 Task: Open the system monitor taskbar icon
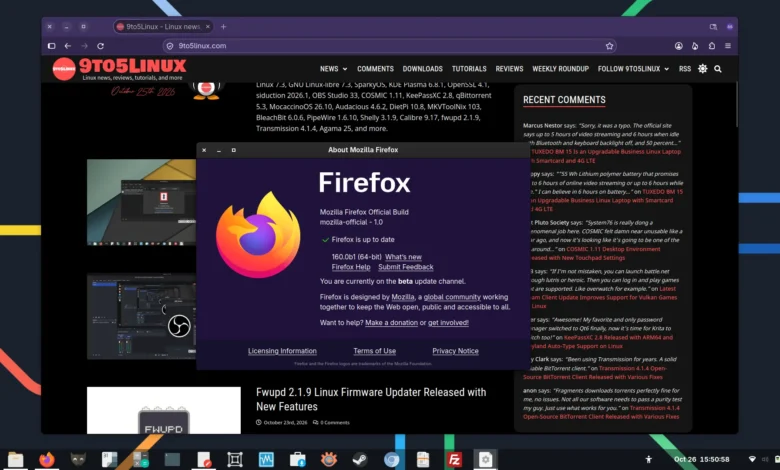point(266,460)
